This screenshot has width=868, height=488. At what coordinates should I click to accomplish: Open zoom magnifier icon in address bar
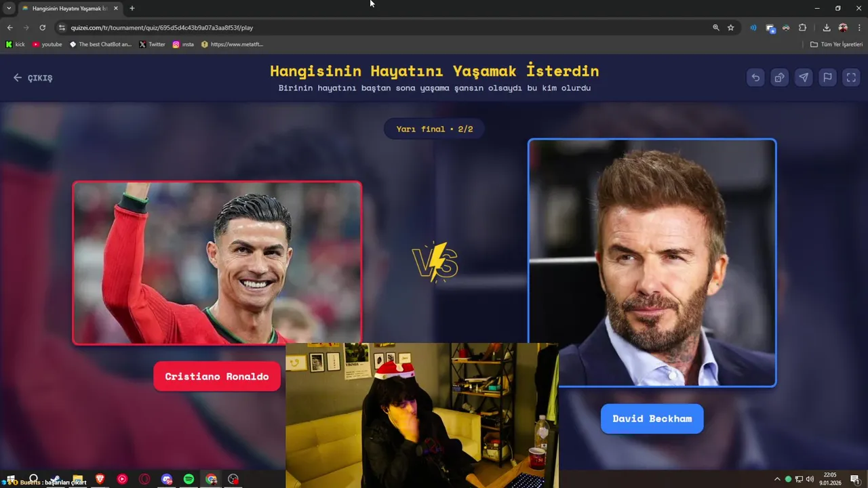click(715, 28)
